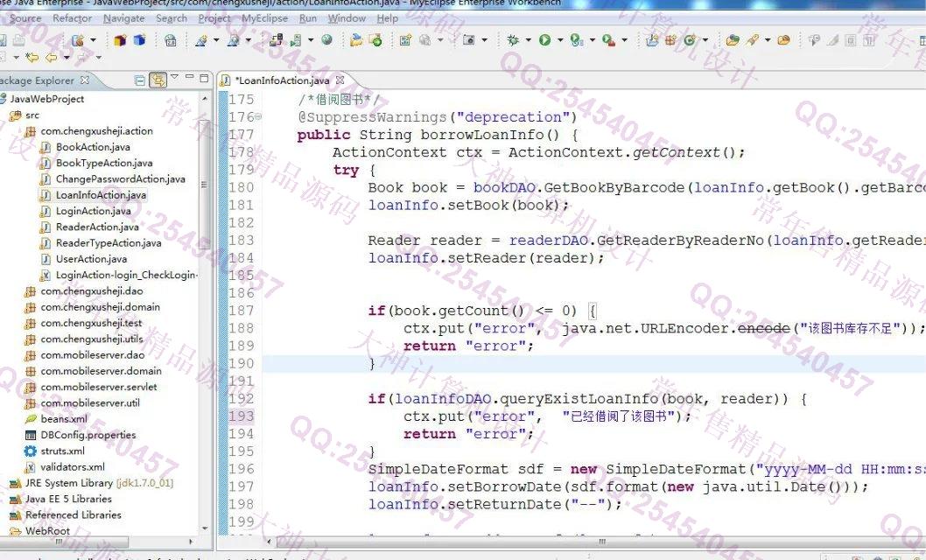Click the green Run button in toolbar

point(545,40)
